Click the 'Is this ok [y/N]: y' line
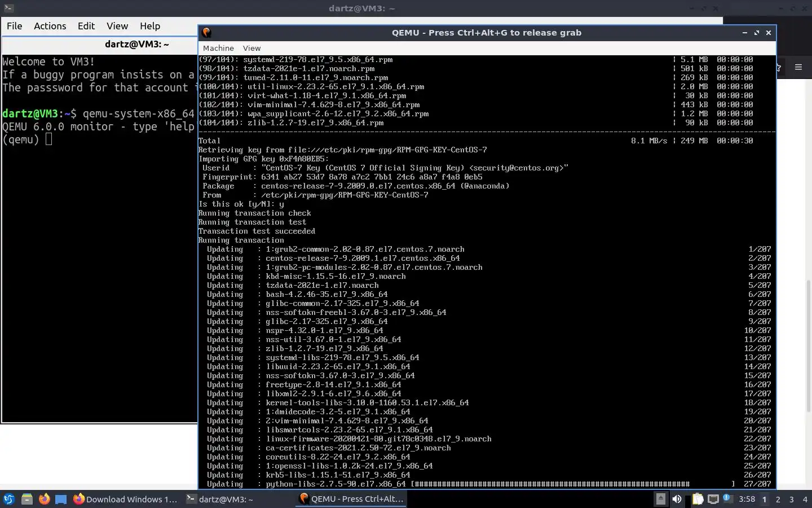This screenshot has width=812, height=508. pyautogui.click(x=241, y=204)
